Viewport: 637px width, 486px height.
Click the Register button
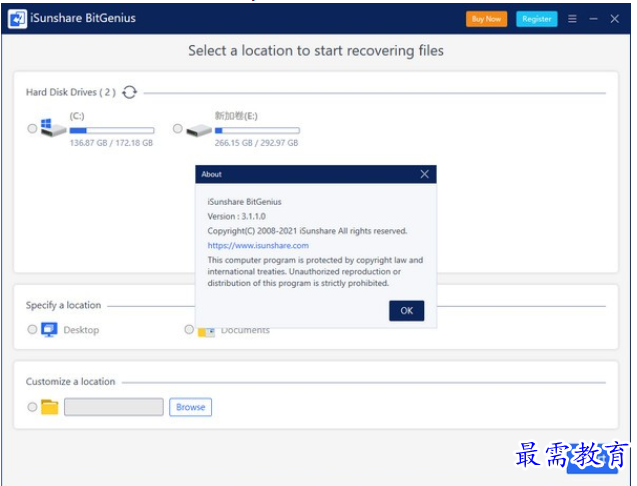pyautogui.click(x=537, y=19)
